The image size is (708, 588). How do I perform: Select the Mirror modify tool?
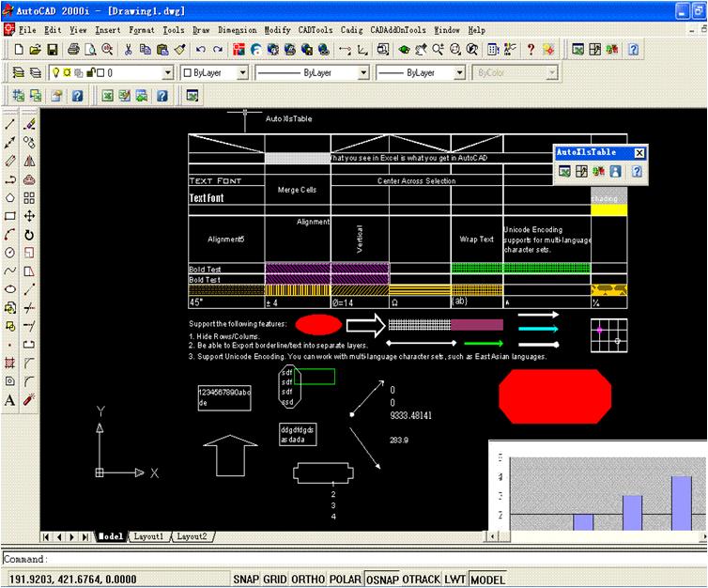point(29,161)
